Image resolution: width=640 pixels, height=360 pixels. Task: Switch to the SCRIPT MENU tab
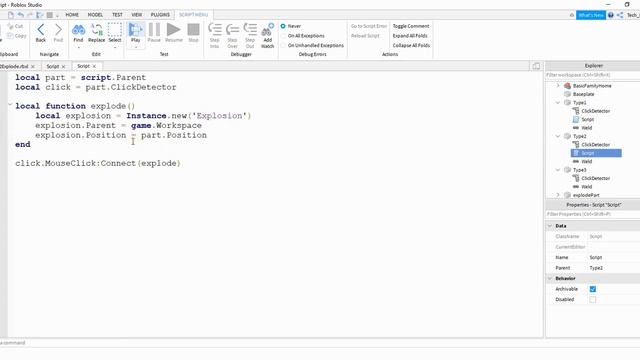pyautogui.click(x=193, y=15)
